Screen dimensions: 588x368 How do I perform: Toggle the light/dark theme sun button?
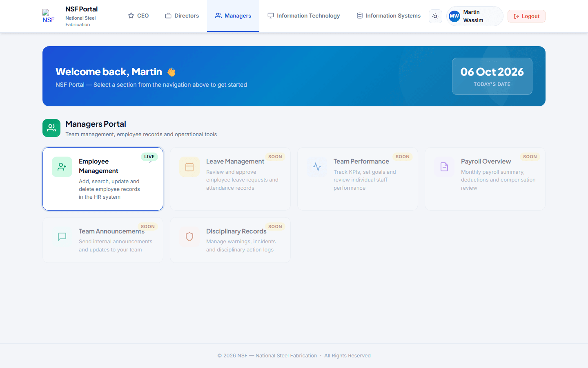(435, 16)
